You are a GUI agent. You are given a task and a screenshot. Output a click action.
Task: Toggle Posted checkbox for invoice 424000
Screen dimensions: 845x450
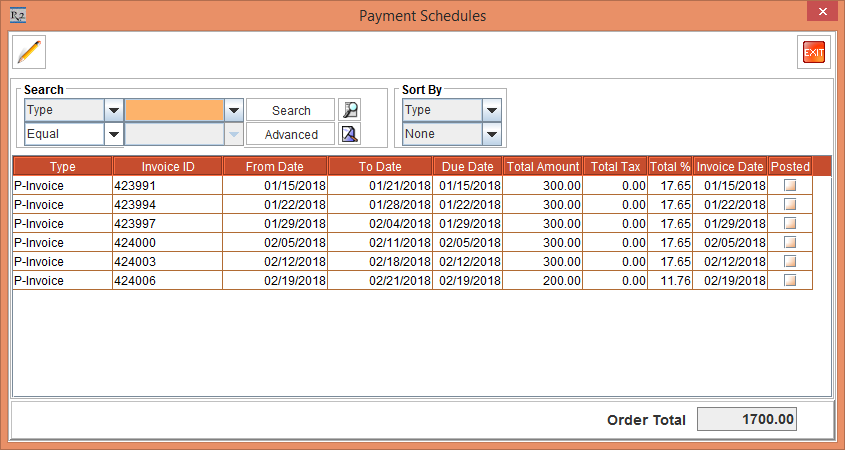tap(790, 243)
